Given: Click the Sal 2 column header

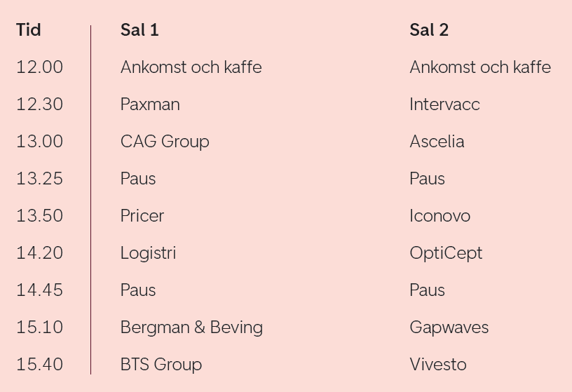Looking at the screenshot, I should pos(429,30).
